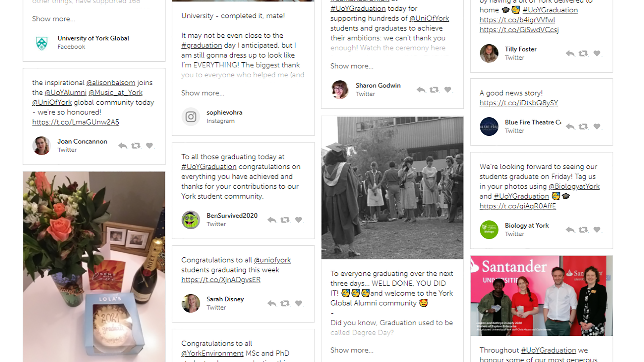Expand Sharon Godwin's tweet with Show more
This screenshot has height=362, width=644.
point(352,66)
